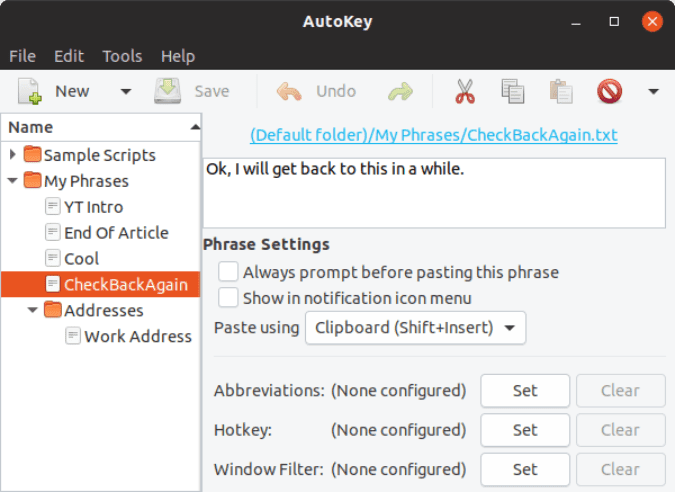Open the Tools menu

click(x=122, y=56)
